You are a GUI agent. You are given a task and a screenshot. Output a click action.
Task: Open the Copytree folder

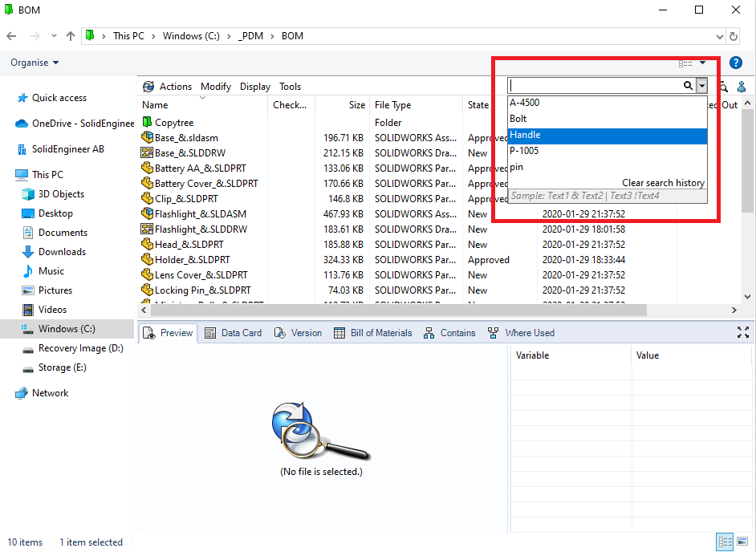(173, 123)
